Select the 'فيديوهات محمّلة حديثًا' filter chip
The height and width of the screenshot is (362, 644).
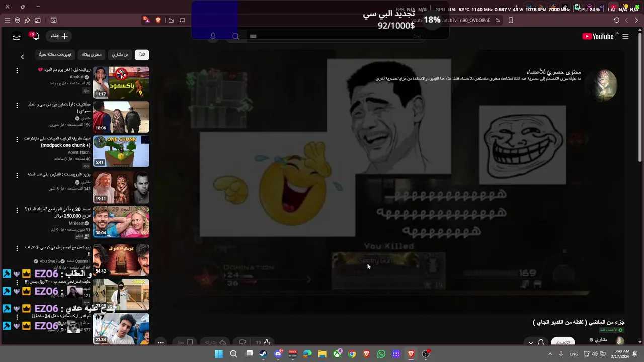coord(55,54)
